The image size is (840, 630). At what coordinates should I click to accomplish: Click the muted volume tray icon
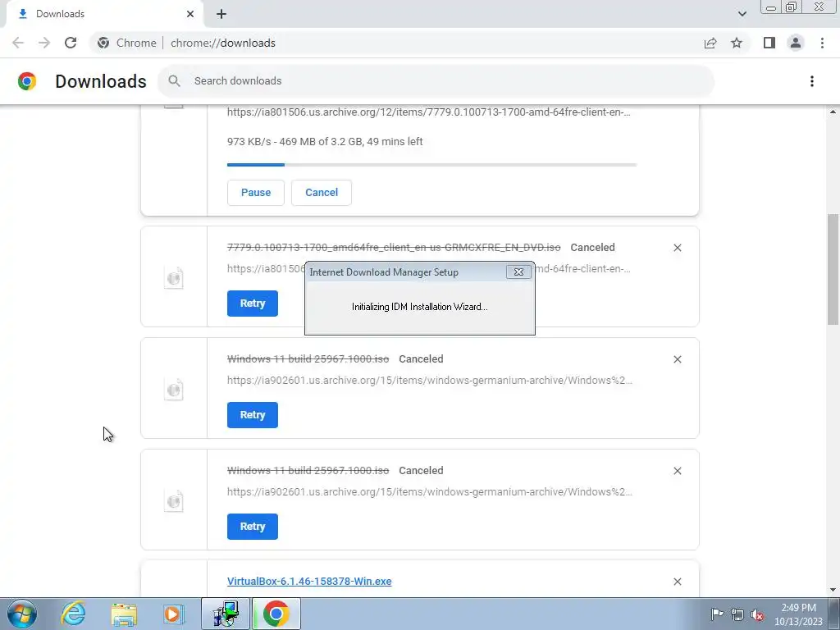tap(757, 614)
